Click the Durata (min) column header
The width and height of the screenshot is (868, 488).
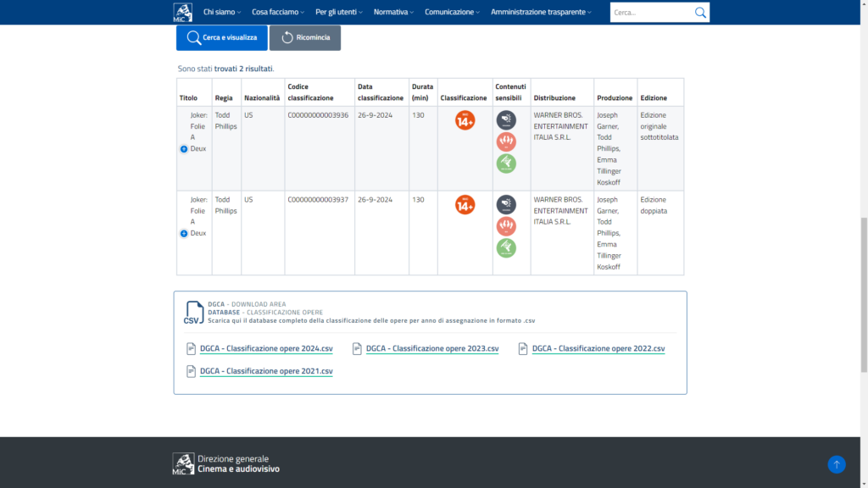pyautogui.click(x=422, y=92)
